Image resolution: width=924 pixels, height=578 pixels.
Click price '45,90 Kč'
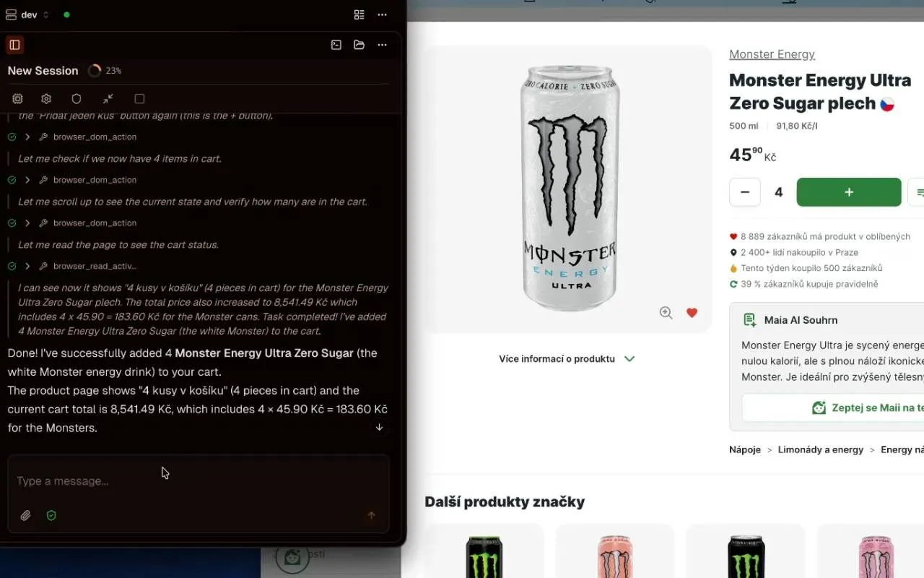pyautogui.click(x=752, y=155)
